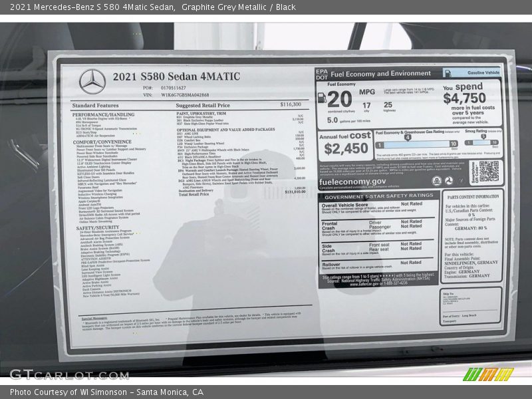Click the Smog Rating scale marker at 5

point(484,136)
